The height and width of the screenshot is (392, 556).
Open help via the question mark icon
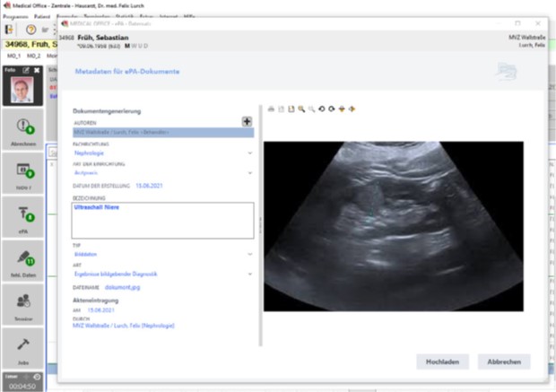point(30,30)
